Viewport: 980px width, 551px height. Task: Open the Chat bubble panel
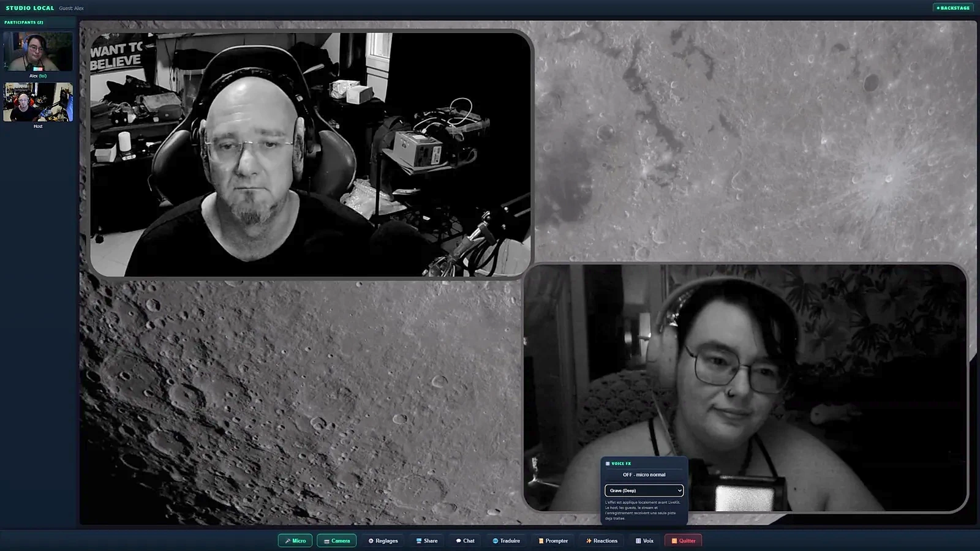(x=465, y=541)
